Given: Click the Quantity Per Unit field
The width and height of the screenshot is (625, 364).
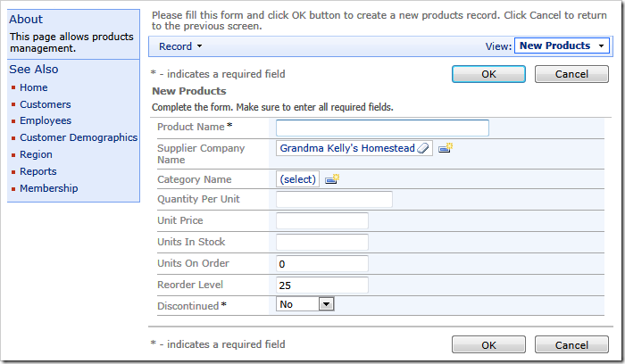Looking at the screenshot, I should tap(334, 200).
